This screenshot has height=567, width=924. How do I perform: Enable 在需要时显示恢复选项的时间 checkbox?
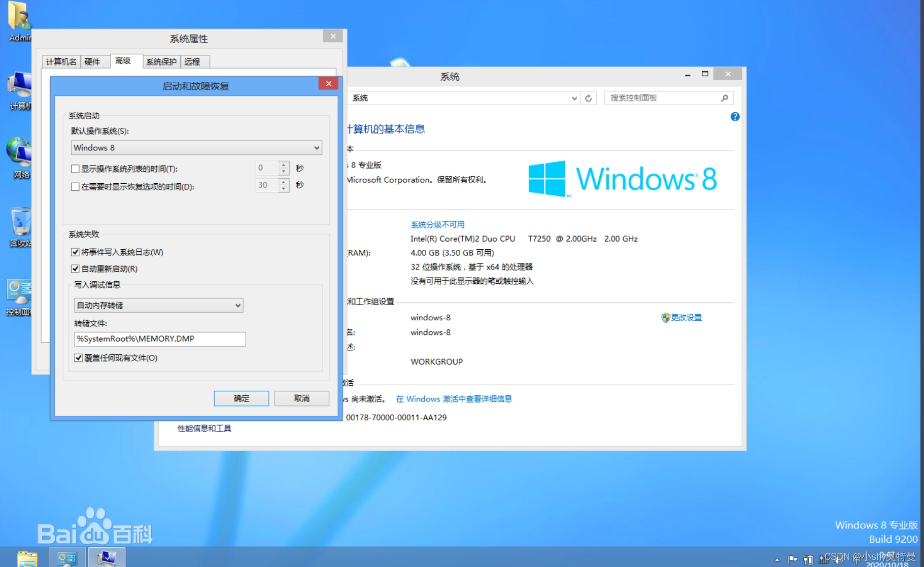tap(75, 186)
